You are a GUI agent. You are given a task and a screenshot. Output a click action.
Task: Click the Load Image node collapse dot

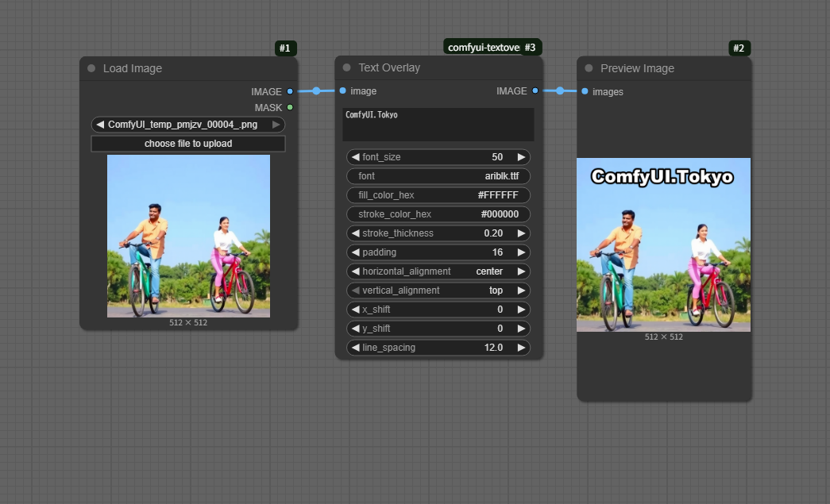[91, 68]
